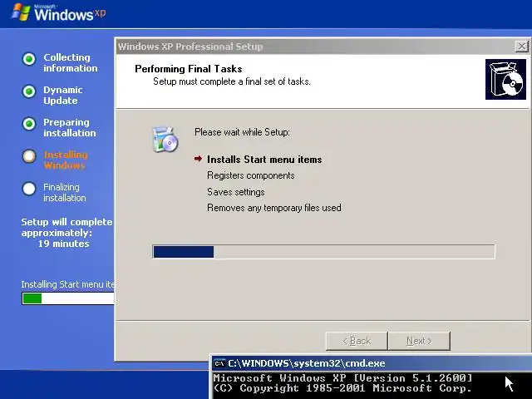Viewport: 532px width, 399px height.
Task: Select the Dynamic Update step indicator
Action: (29, 91)
